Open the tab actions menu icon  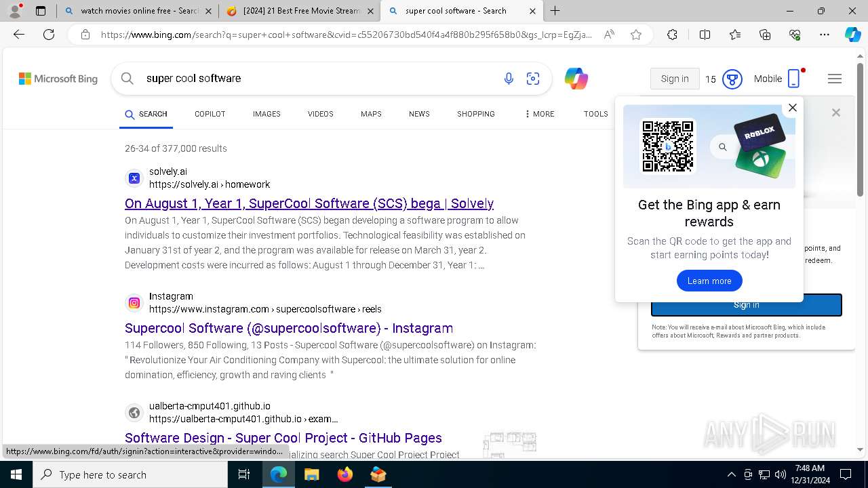[x=41, y=11]
